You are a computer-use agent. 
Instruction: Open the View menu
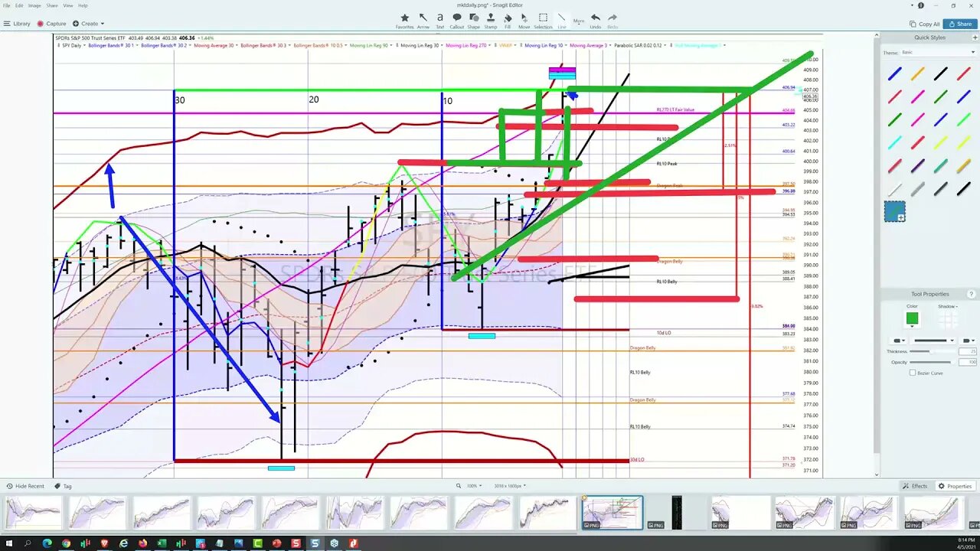[x=68, y=5]
